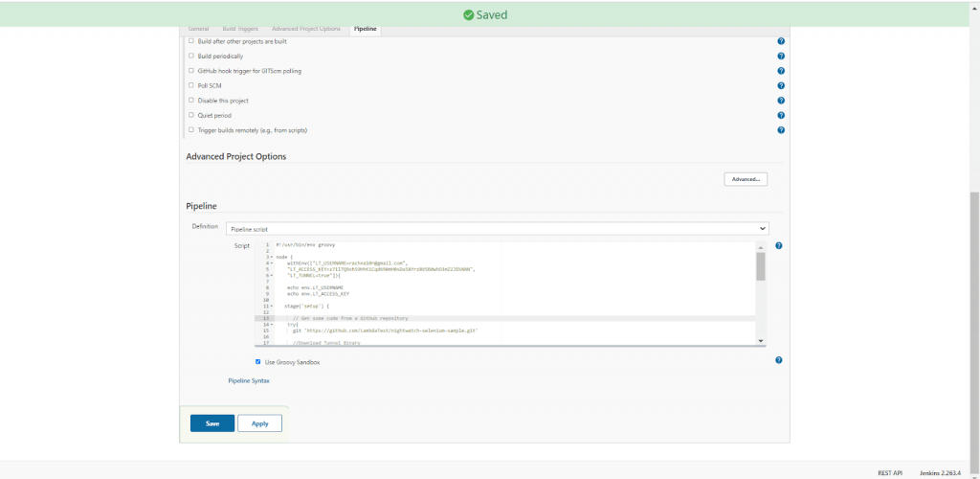
Task: Click the Save button
Action: [212, 423]
